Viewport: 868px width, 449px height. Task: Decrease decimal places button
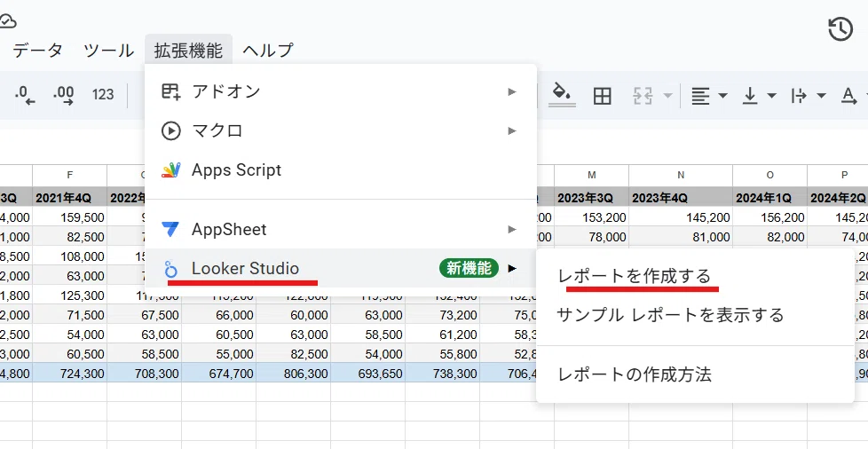coord(25,95)
